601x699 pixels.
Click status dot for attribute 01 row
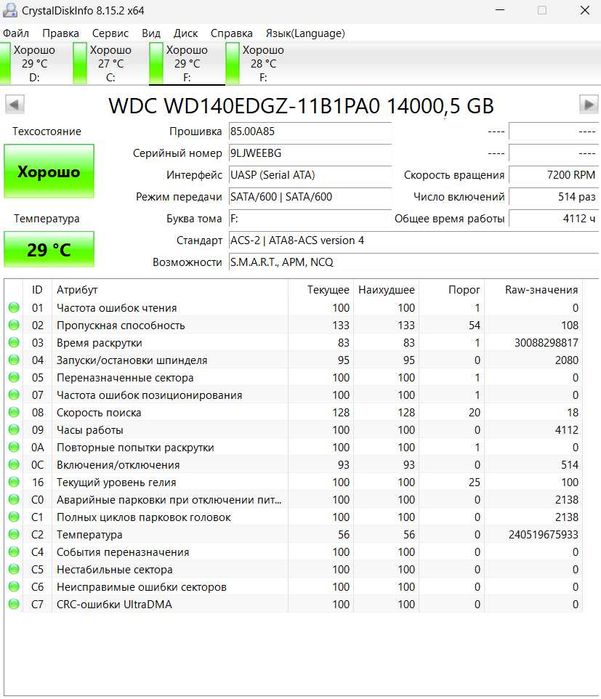pos(14,308)
